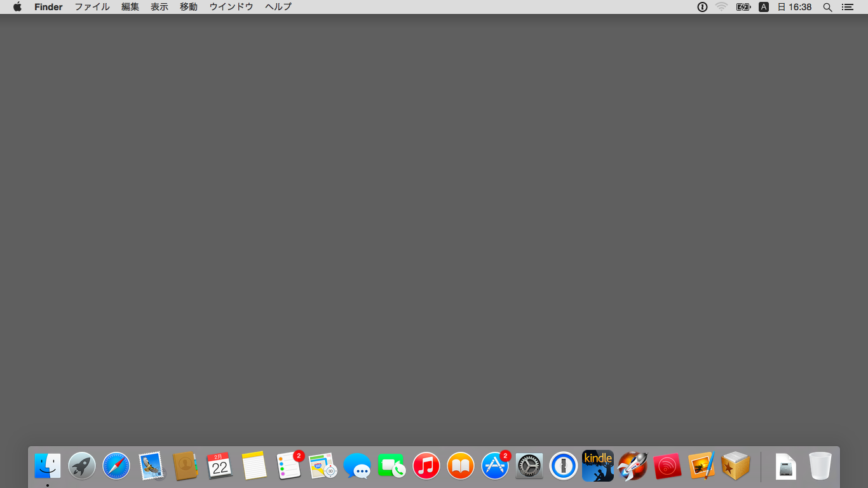Open the Mail stamp icon in Dock
This screenshot has height=488, width=868.
tap(151, 466)
